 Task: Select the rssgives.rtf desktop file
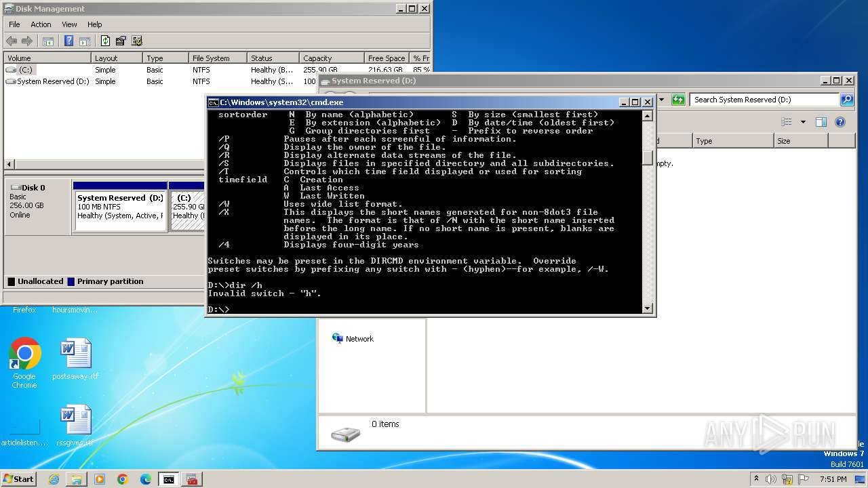[75, 426]
